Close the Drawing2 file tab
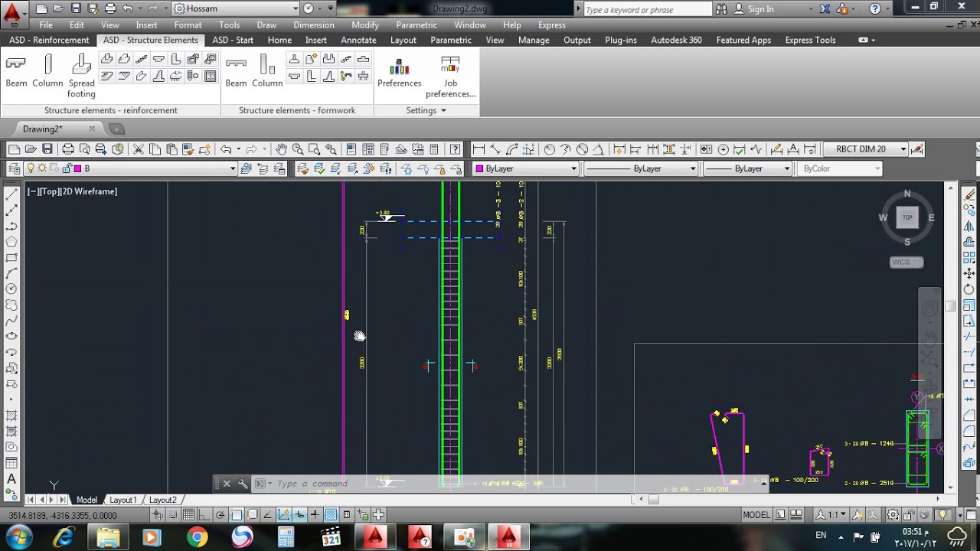Screen dimensions: 980x551 click(x=92, y=129)
